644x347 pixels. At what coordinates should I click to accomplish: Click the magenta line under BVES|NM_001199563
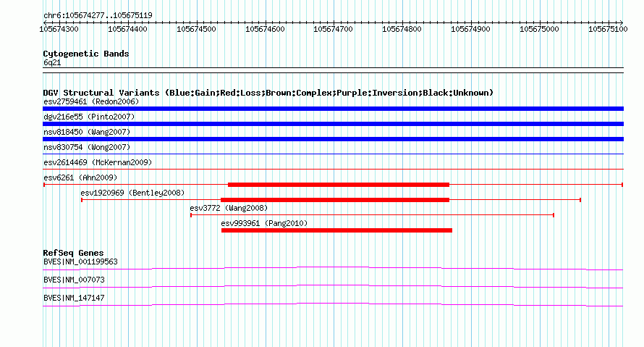[x=333, y=269]
